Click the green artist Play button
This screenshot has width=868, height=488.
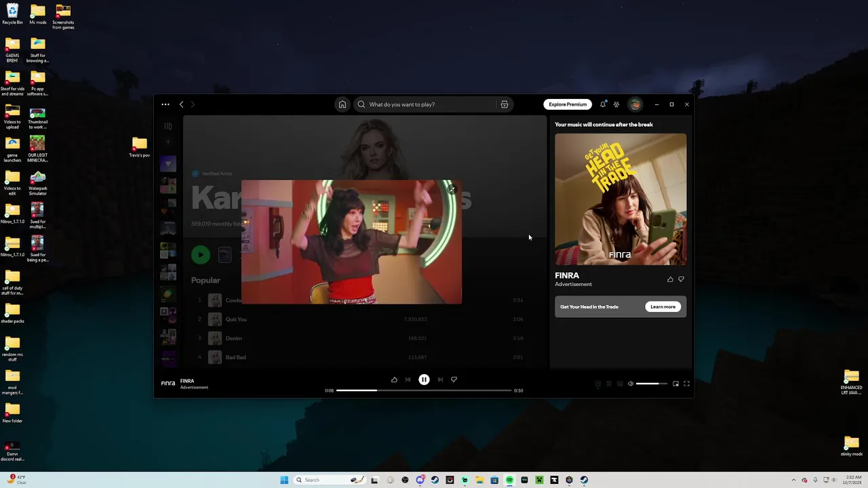(x=200, y=255)
